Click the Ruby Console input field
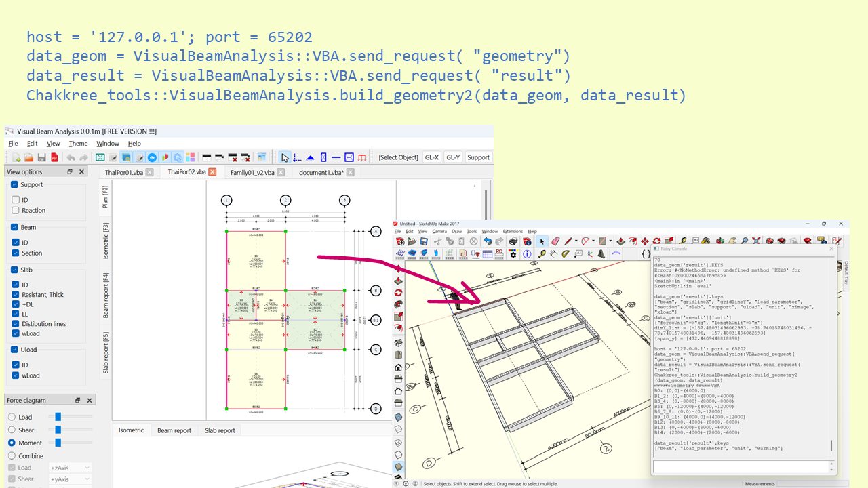The height and width of the screenshot is (488, 868). [742, 467]
